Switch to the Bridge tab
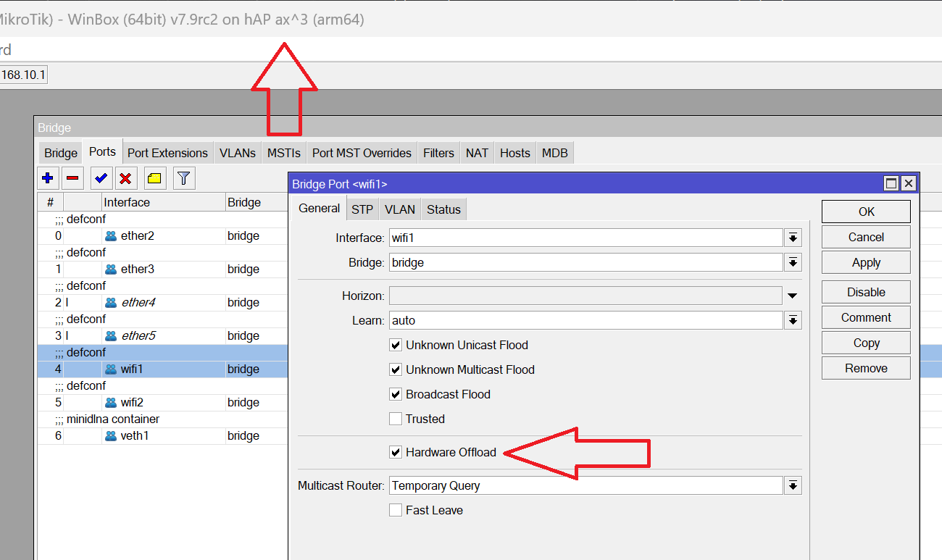 tap(61, 153)
